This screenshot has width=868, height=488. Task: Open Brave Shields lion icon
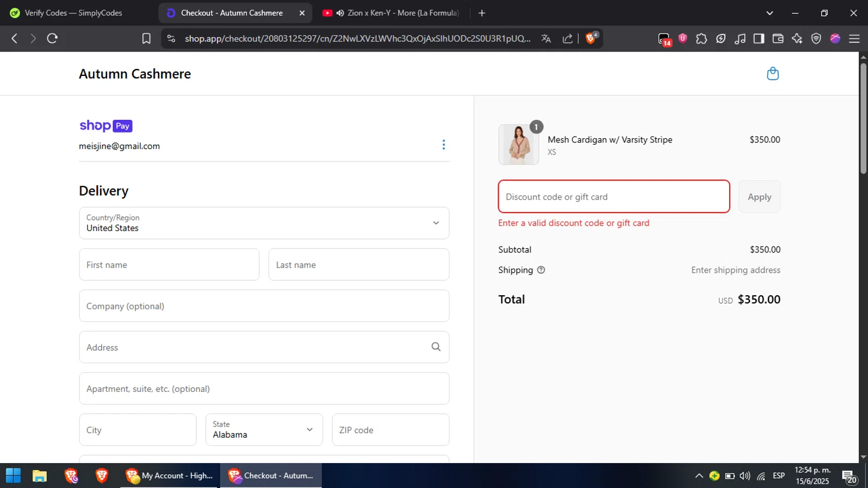coord(591,38)
